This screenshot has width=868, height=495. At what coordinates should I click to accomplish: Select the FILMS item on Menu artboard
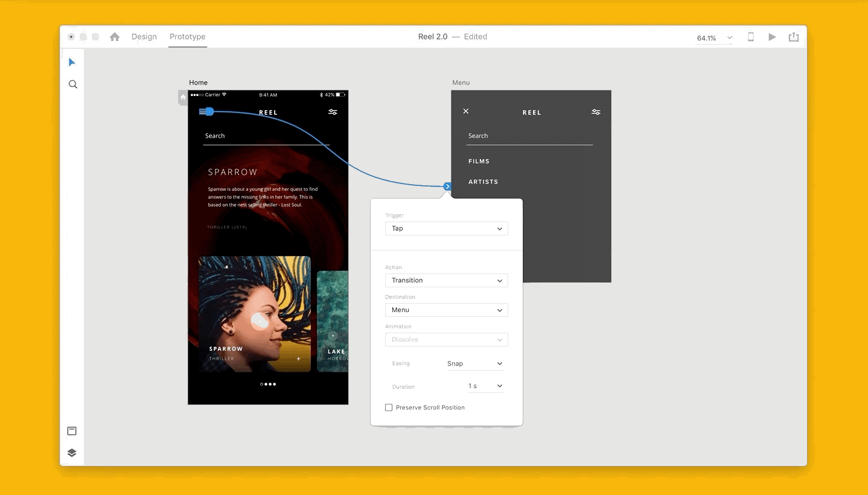tap(479, 161)
